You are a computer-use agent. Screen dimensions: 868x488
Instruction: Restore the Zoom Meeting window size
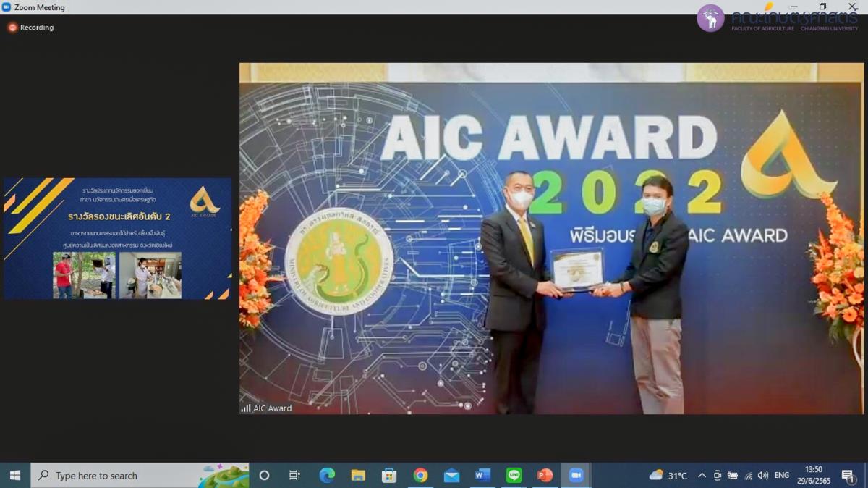822,7
